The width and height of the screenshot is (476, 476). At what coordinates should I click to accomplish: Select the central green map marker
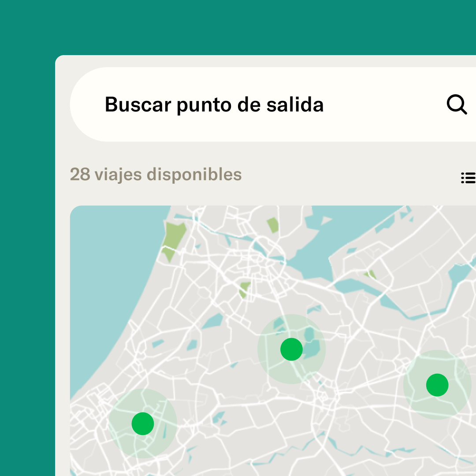[291, 349]
